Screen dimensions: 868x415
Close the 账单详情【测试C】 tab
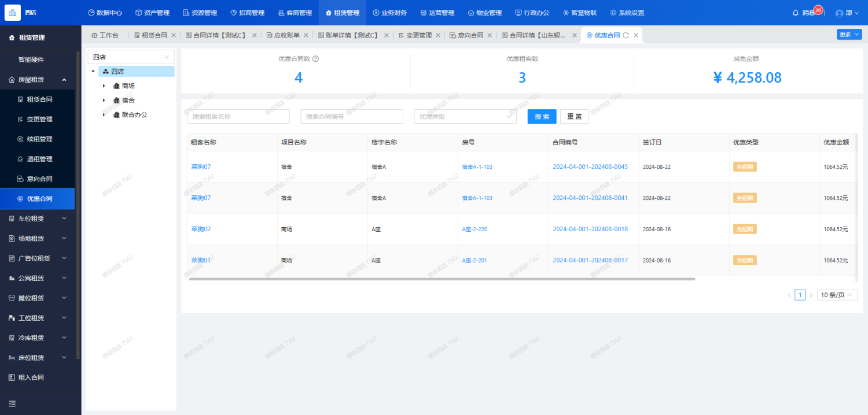[x=386, y=35]
